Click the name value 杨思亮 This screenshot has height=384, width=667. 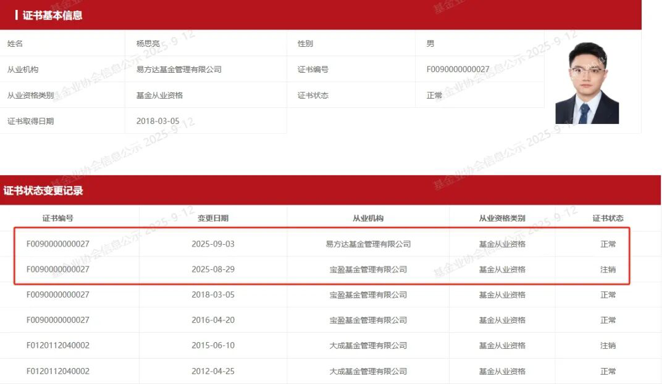tap(148, 43)
